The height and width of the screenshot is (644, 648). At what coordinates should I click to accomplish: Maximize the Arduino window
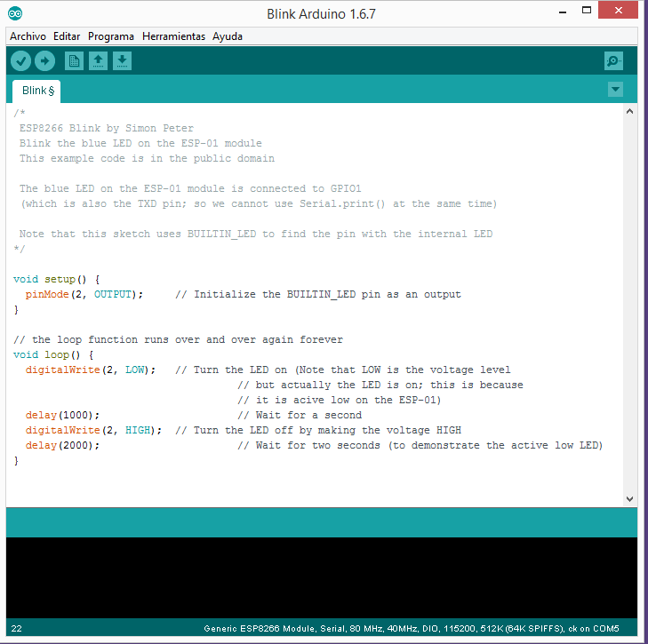click(587, 11)
